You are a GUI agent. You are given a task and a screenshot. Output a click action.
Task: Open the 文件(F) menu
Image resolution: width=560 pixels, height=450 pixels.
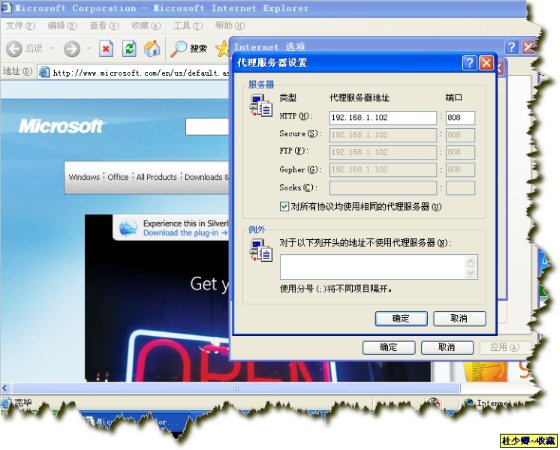click(x=20, y=25)
